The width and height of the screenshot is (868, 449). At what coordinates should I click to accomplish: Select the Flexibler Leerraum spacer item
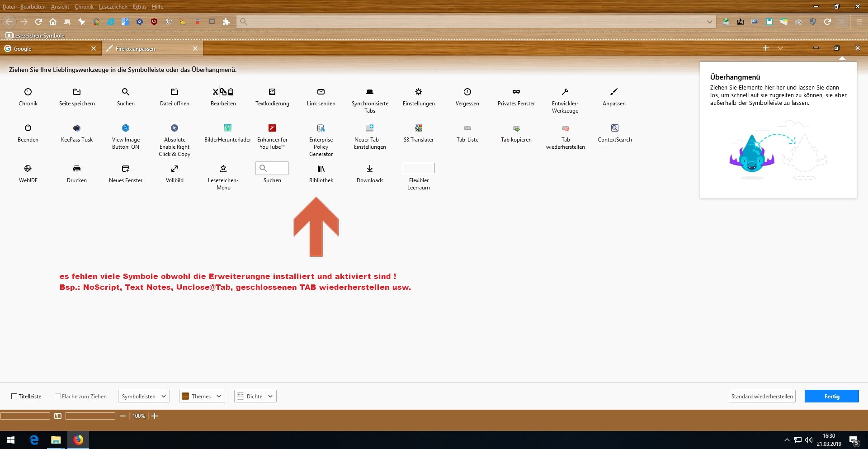click(419, 168)
